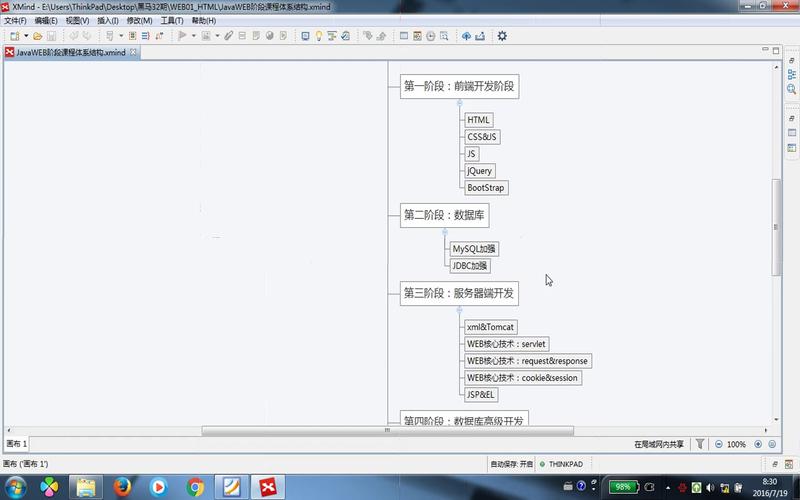Image resolution: width=800 pixels, height=500 pixels.
Task: Open the new map dropdown arrow
Action: tap(25, 36)
